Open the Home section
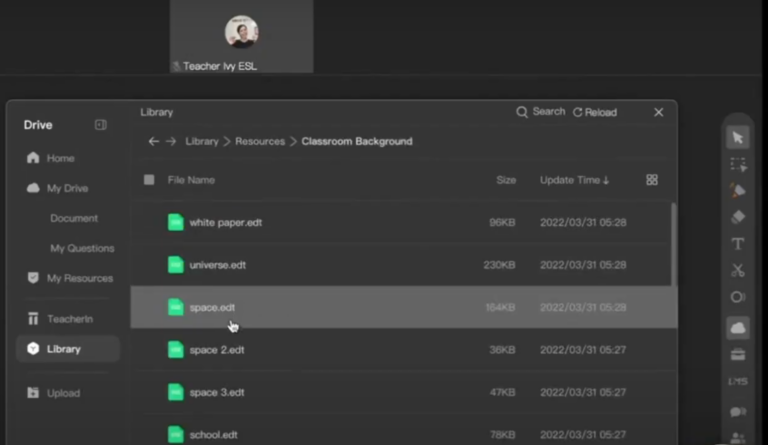The image size is (768, 445). pyautogui.click(x=60, y=158)
